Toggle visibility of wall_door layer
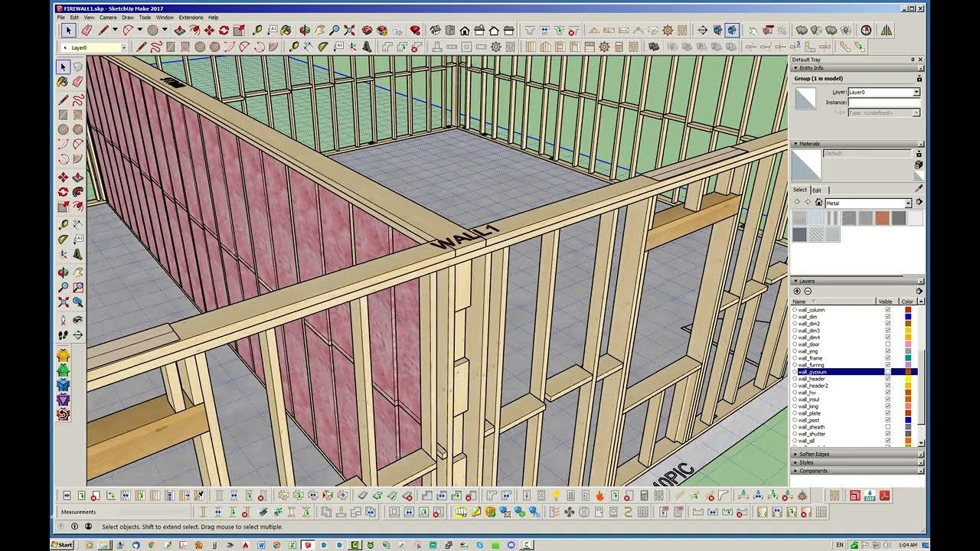The height and width of the screenshot is (551, 980). (x=887, y=344)
